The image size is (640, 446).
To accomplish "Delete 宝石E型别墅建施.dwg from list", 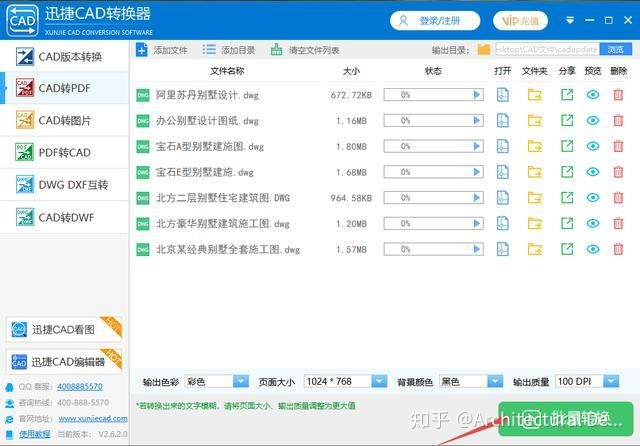I will tap(618, 172).
